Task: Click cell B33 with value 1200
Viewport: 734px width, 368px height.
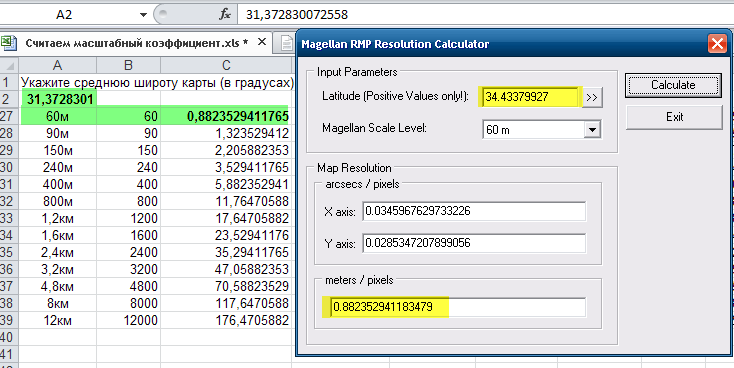Action: 128,218
